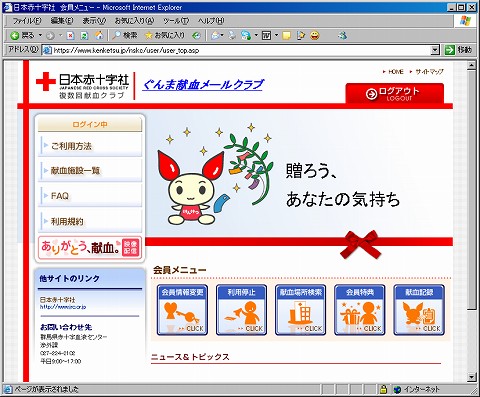Screen dimensions: 480x397
Task: Open 利用規約 in the side menu
Action: (x=90, y=221)
